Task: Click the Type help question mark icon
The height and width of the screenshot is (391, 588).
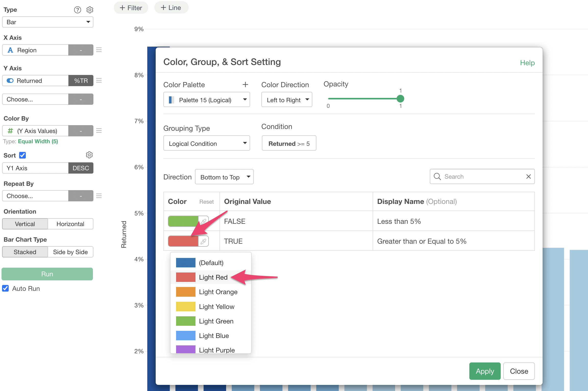Action: click(77, 10)
